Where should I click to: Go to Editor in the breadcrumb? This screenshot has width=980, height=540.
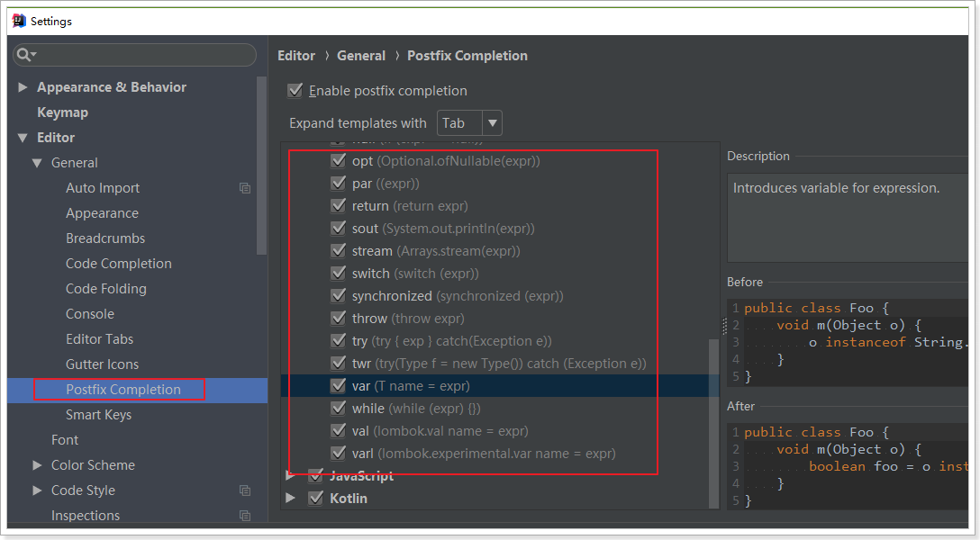(296, 56)
